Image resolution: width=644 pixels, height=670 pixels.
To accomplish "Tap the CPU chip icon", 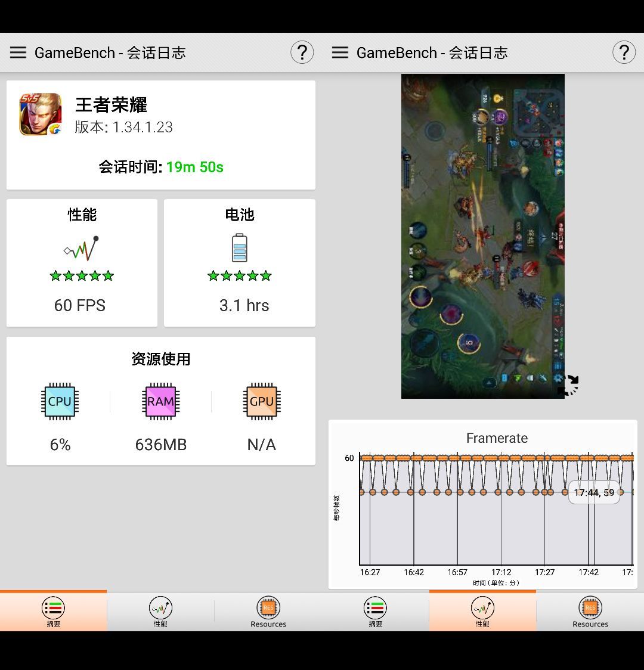I will [60, 401].
